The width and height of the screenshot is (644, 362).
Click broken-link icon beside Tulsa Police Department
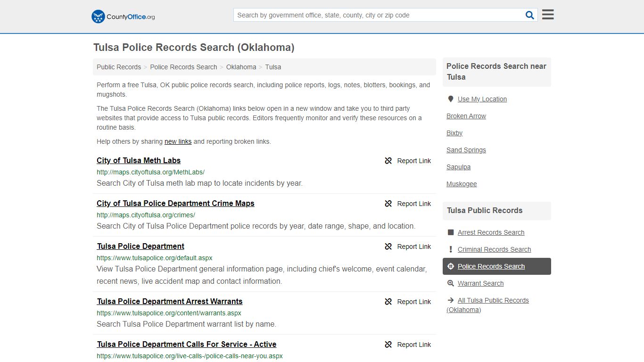pos(388,247)
